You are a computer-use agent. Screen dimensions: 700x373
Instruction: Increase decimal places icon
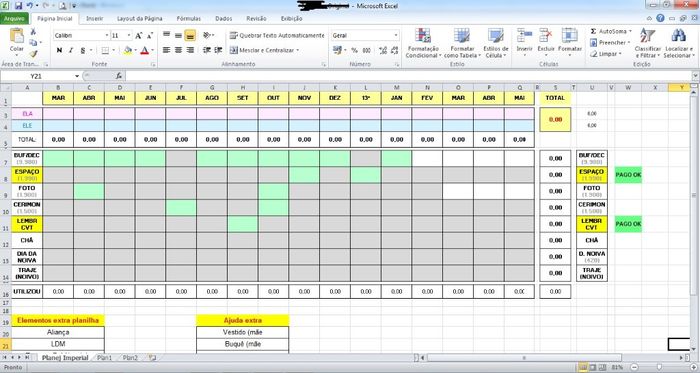coord(383,50)
